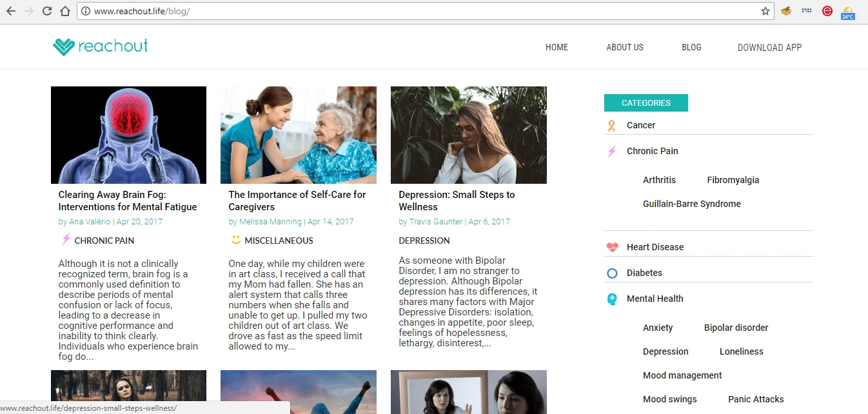This screenshot has width=868, height=414.
Task: Click the 24°C weather extension icon
Action: coord(848,11)
